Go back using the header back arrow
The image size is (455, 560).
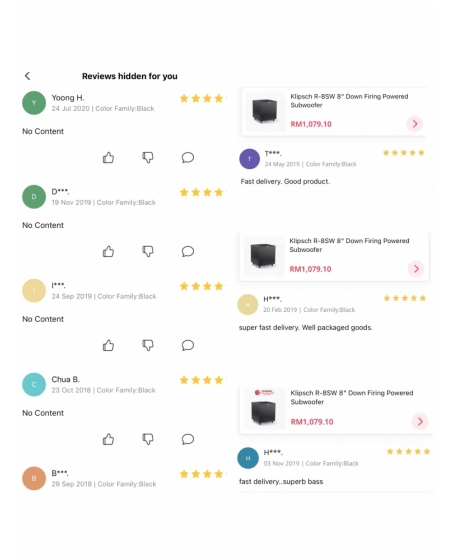(x=28, y=76)
